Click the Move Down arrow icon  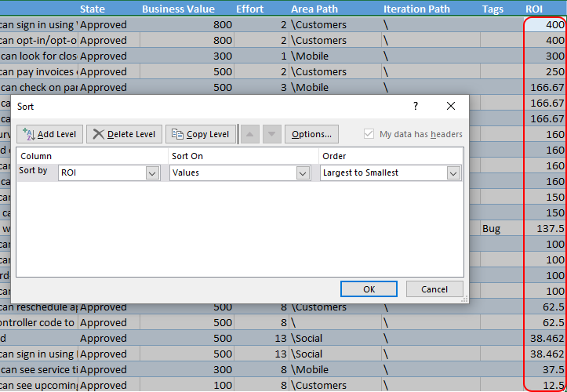(271, 134)
